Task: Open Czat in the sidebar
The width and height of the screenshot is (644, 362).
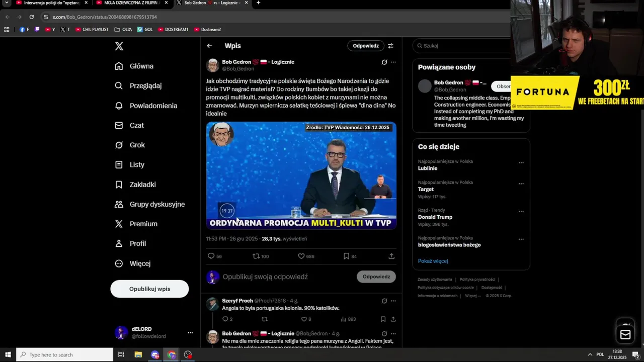Action: (x=129, y=125)
